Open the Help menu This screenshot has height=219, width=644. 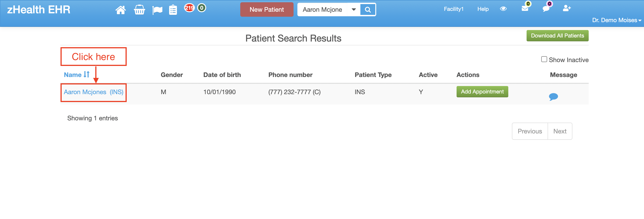click(x=483, y=9)
